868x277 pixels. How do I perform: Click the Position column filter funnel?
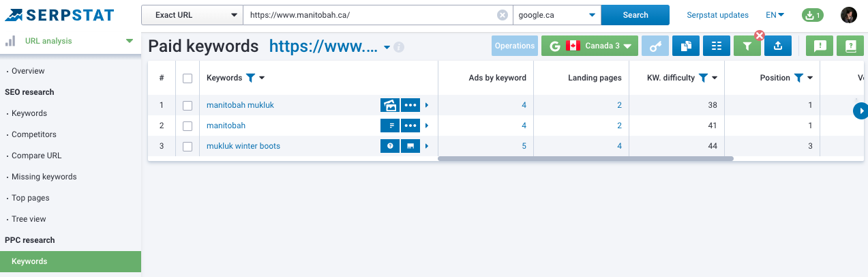click(798, 78)
